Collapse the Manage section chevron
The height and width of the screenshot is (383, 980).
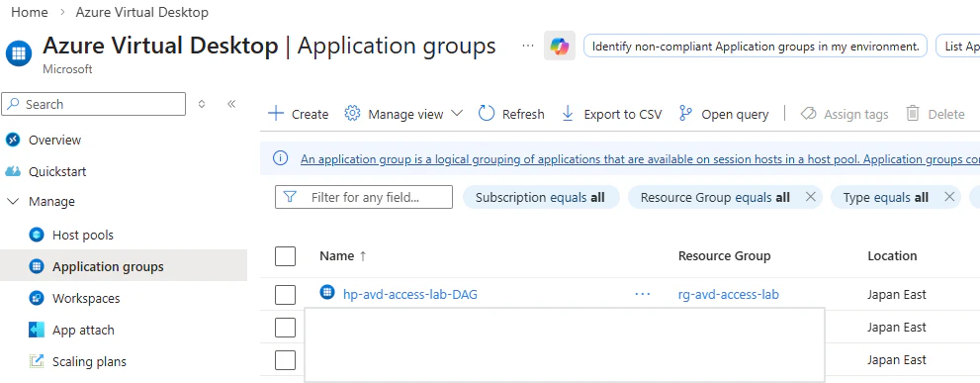[x=13, y=202]
